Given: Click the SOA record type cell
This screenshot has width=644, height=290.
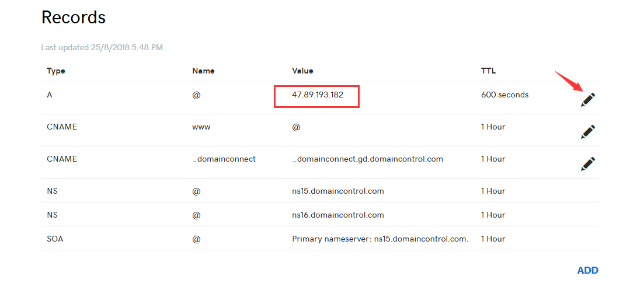Looking at the screenshot, I should tap(55, 239).
